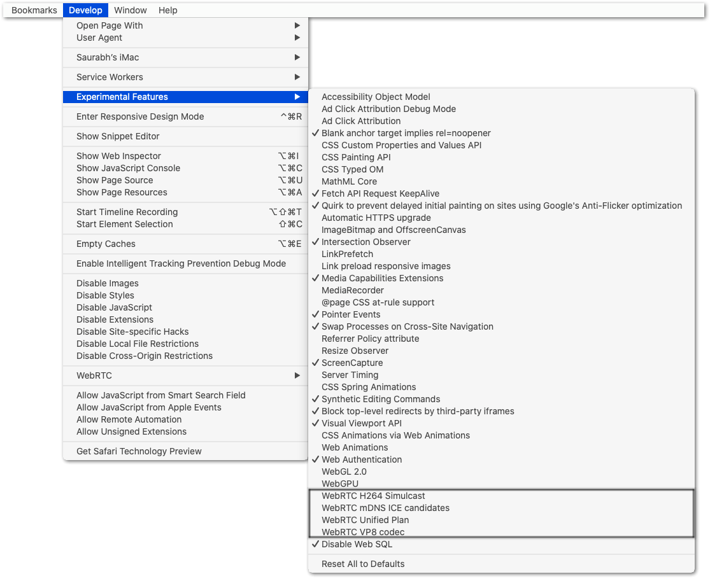Uncheck ScreenCapture feature

point(501,363)
